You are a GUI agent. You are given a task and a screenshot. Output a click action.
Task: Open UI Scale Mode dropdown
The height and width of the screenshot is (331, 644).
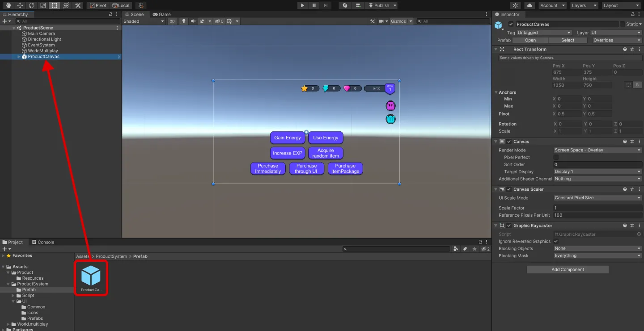click(597, 198)
